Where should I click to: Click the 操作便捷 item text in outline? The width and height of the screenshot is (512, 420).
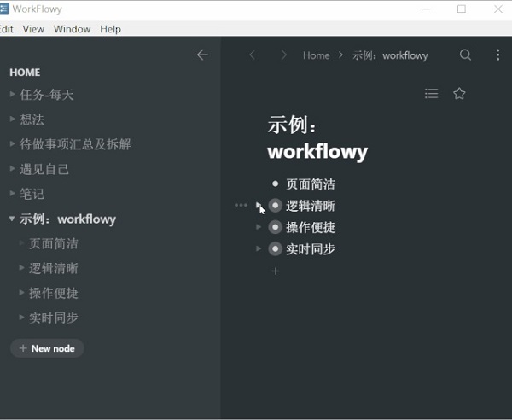[x=311, y=227]
